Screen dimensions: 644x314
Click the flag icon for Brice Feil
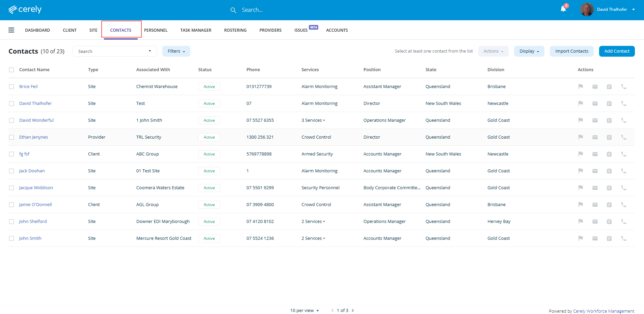pos(581,87)
